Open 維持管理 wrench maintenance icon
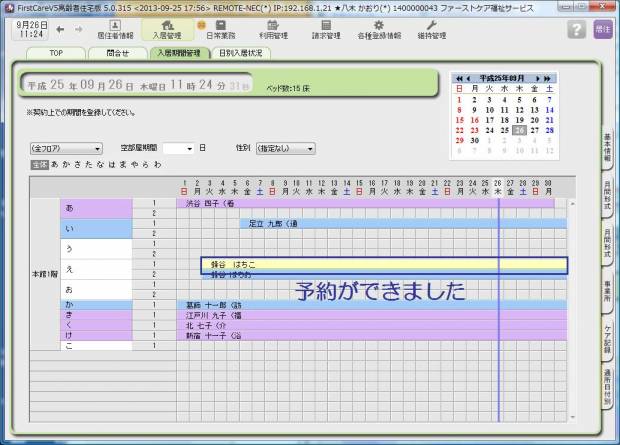This screenshot has width=620, height=445. coord(431,29)
